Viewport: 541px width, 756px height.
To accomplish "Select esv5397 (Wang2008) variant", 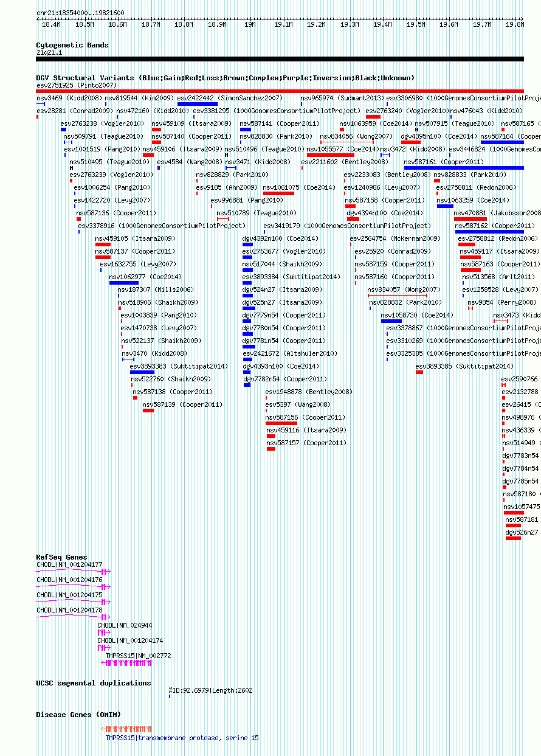I will click(298, 404).
